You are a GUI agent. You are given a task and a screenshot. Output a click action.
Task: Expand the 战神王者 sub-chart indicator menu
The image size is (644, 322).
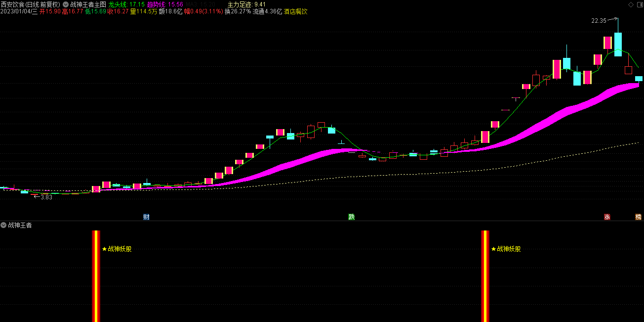(x=3, y=225)
